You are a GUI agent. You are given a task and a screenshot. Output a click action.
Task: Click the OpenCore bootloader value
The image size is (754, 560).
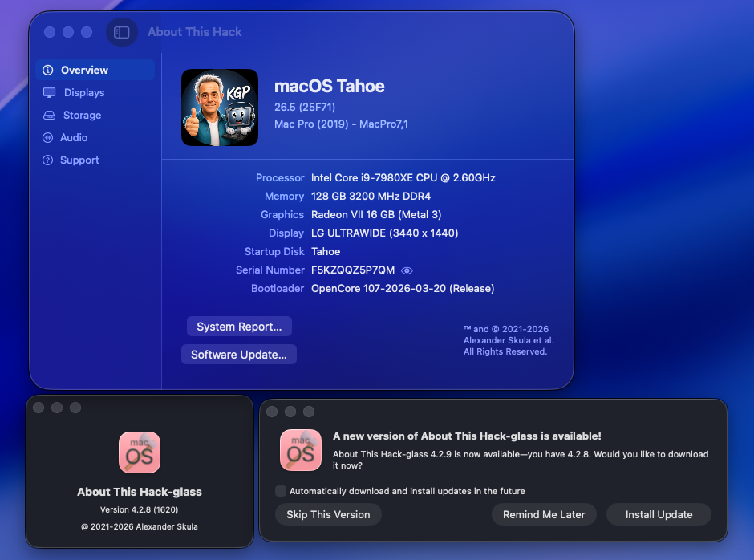[403, 288]
